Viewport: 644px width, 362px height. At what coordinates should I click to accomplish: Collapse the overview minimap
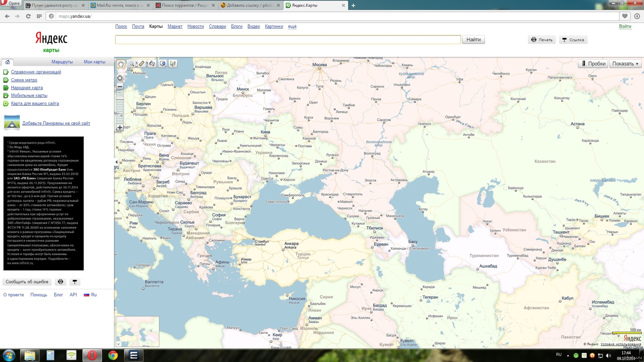point(118,344)
